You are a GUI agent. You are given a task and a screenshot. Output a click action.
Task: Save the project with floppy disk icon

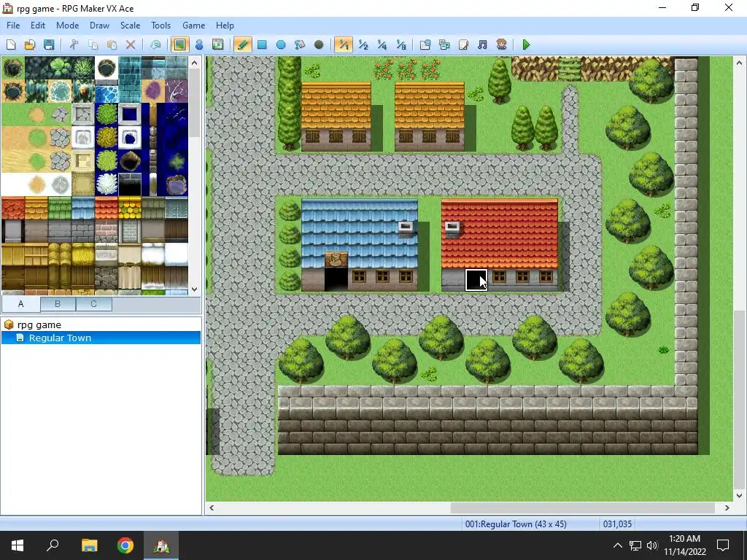click(x=49, y=44)
